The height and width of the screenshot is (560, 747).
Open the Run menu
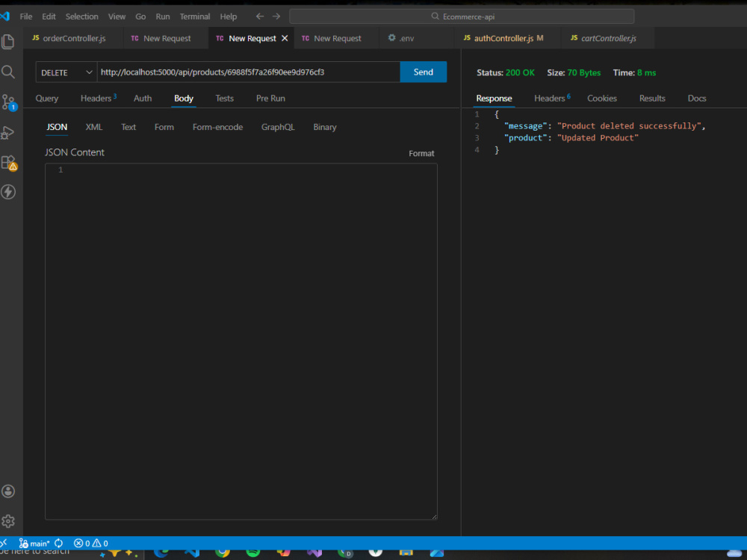click(x=162, y=16)
